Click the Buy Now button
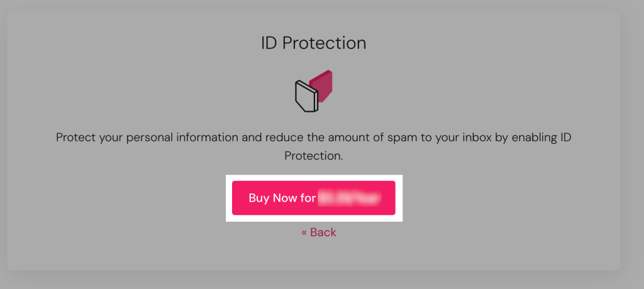The height and width of the screenshot is (289, 644). click(313, 198)
